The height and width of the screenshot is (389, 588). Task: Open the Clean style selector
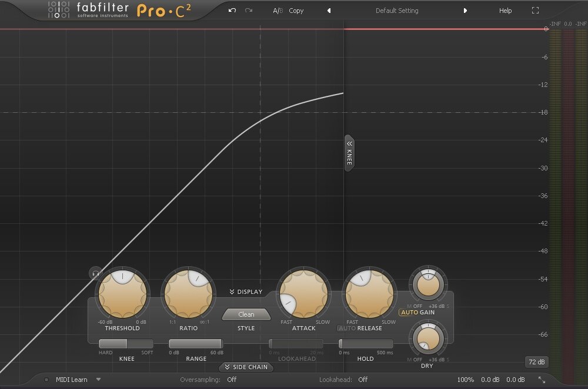pos(246,314)
